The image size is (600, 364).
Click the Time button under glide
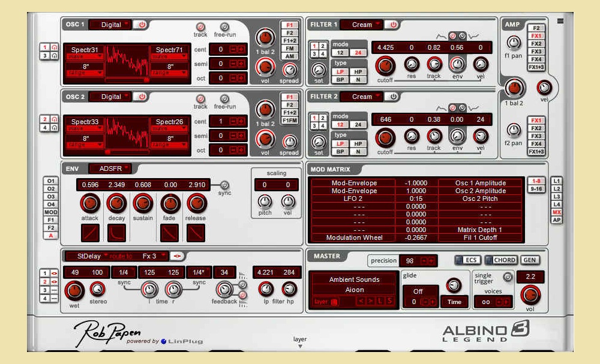point(454,302)
